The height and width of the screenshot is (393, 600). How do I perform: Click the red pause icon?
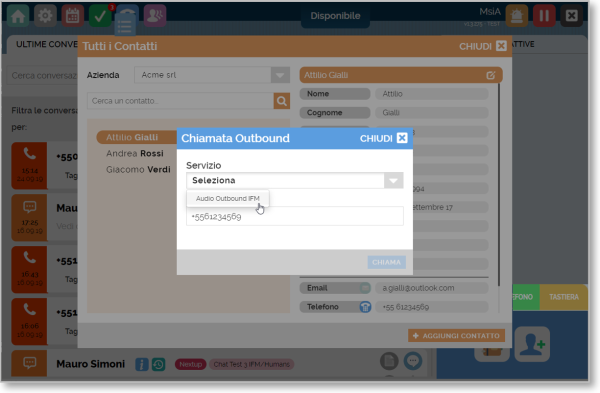point(544,16)
